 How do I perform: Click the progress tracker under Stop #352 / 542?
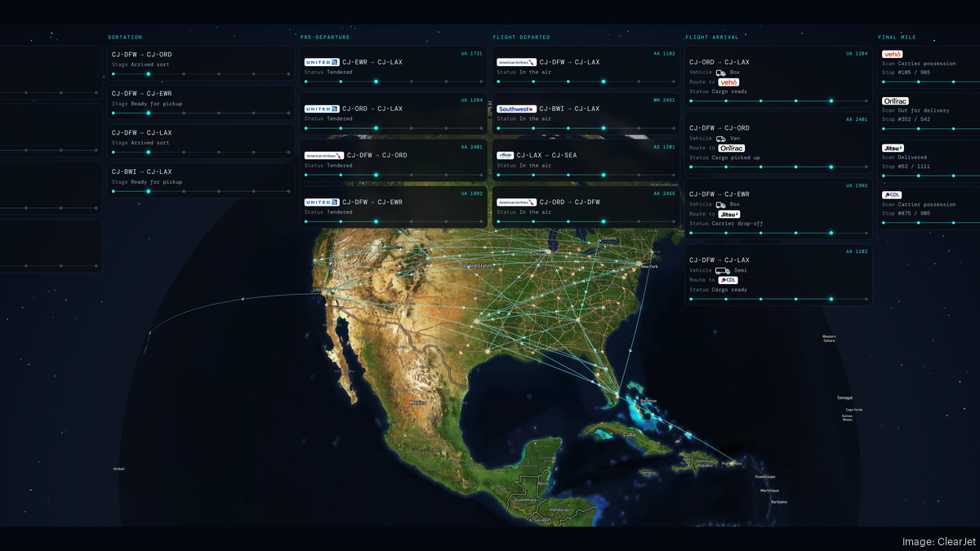[x=931, y=129]
